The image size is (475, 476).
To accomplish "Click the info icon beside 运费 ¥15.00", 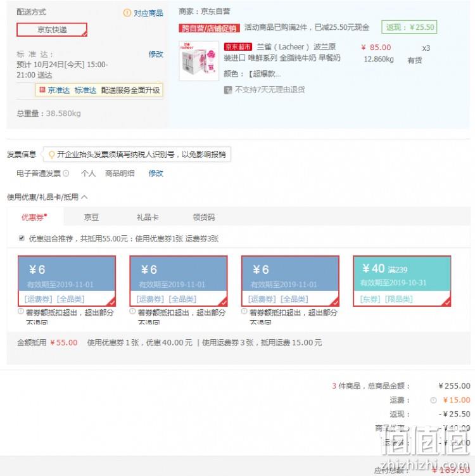I will click(433, 400).
